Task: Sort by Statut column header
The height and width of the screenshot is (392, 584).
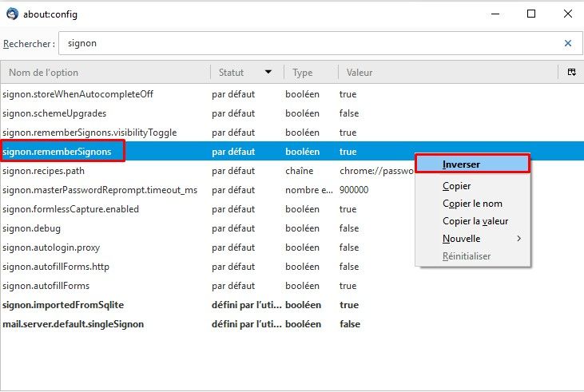Action: click(x=247, y=72)
